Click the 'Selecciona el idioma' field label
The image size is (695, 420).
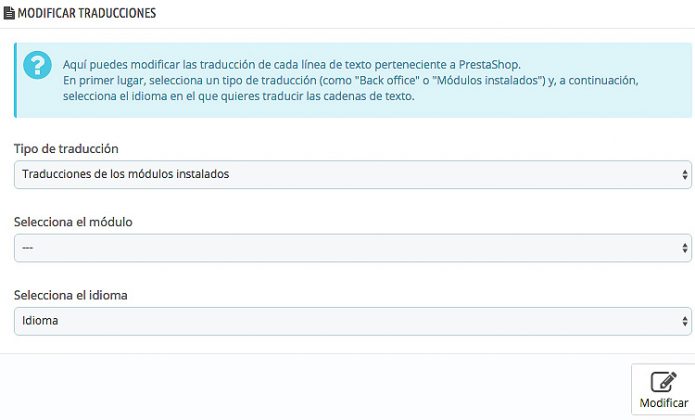(70, 295)
